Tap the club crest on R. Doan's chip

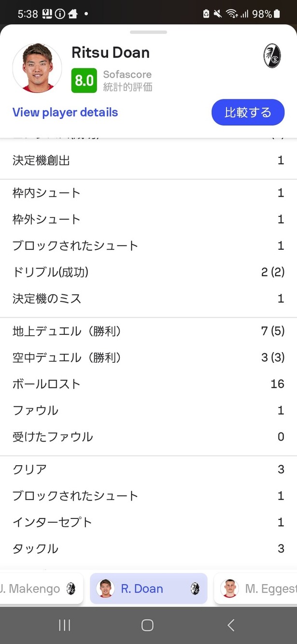tap(195, 588)
